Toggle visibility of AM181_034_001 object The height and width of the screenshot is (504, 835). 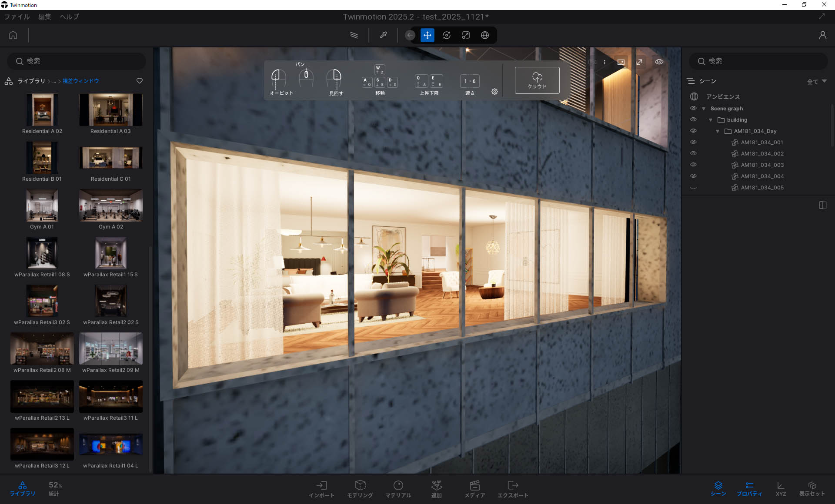[693, 142]
